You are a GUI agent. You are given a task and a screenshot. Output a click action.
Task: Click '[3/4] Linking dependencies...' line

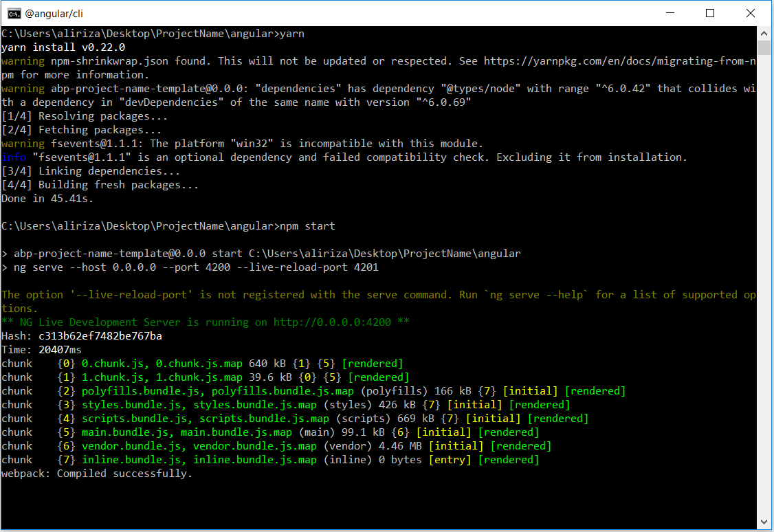coord(91,171)
